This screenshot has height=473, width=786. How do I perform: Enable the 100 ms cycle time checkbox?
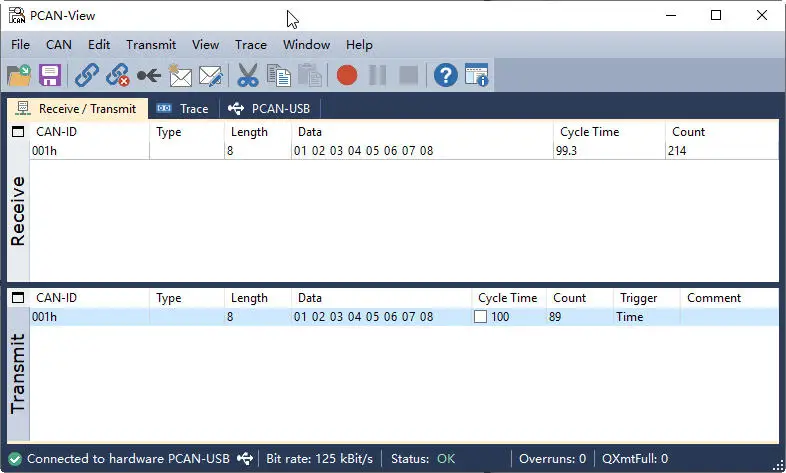point(480,317)
